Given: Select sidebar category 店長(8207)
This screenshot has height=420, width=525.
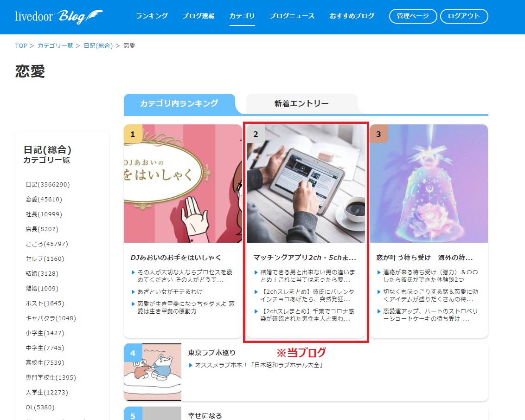Looking at the screenshot, I should point(42,229).
